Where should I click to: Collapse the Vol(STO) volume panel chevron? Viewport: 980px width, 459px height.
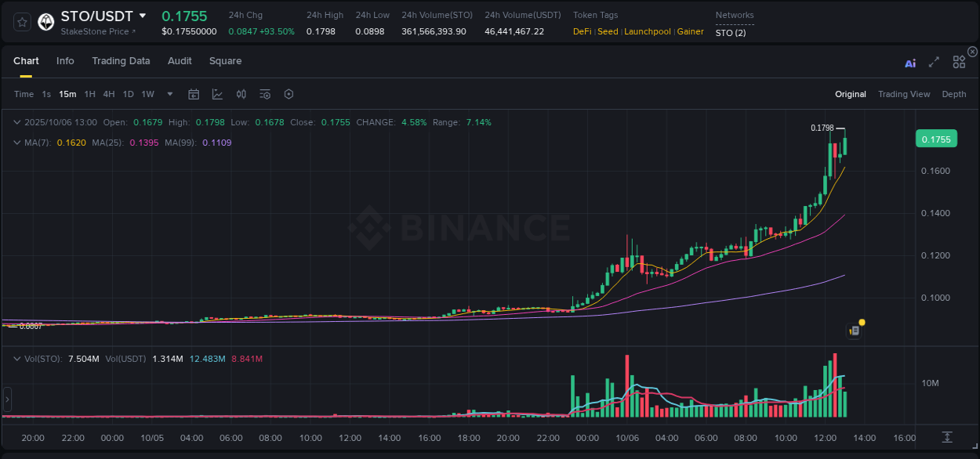click(17, 358)
